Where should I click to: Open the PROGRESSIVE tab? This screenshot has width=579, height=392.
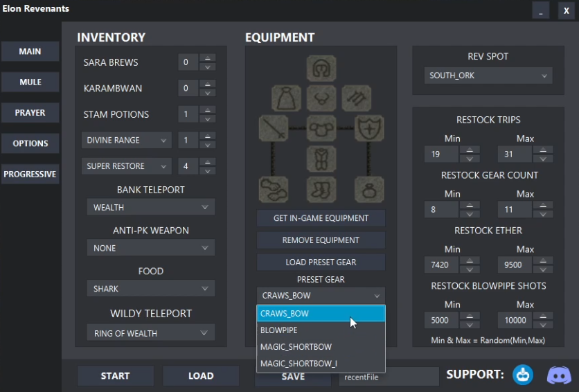30,174
